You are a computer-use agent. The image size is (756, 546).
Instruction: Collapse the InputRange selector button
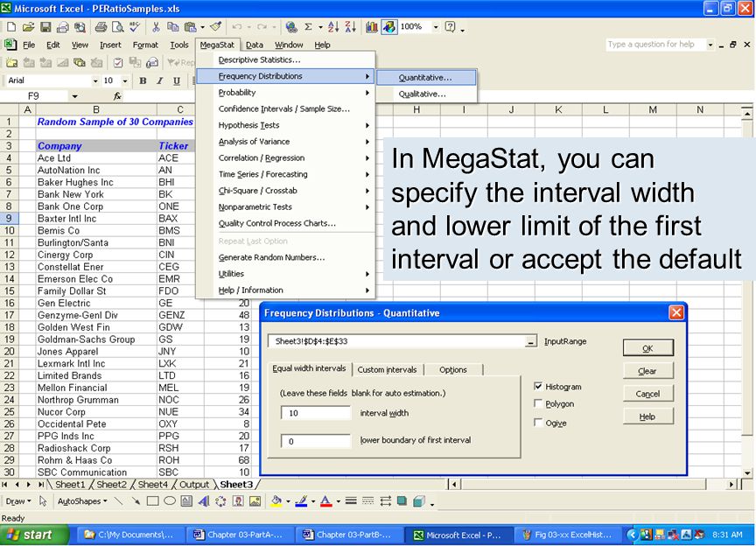530,341
